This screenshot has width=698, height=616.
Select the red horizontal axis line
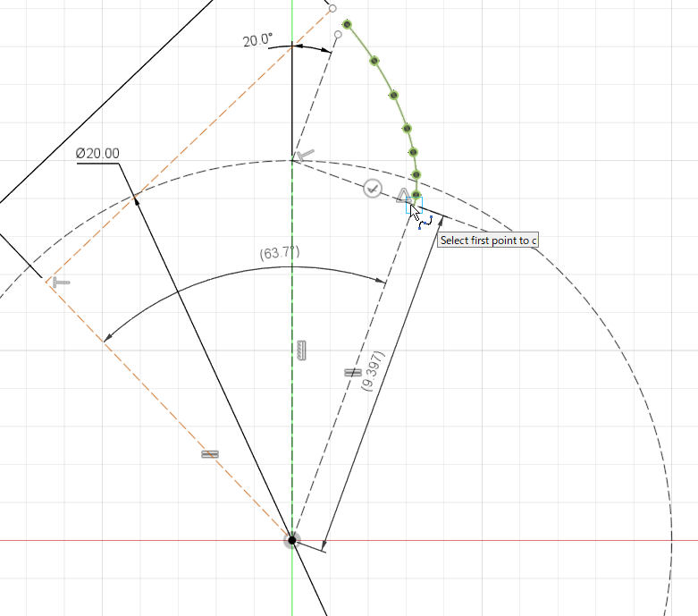[536, 540]
